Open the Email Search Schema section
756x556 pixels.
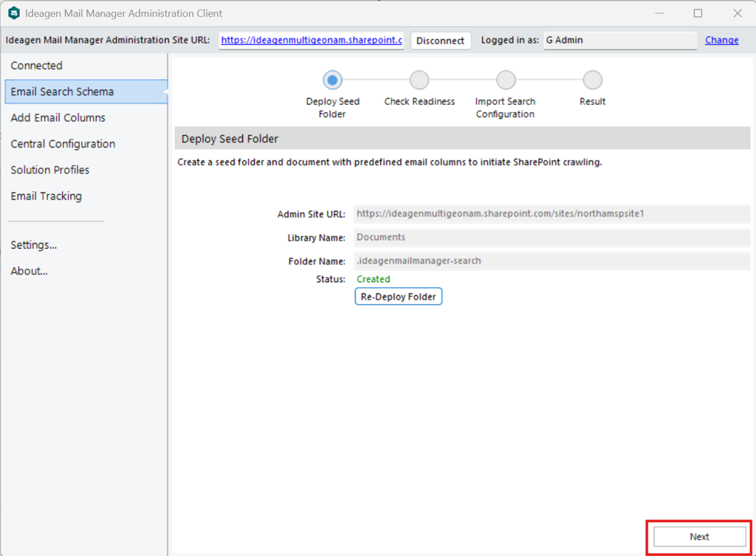coord(86,92)
